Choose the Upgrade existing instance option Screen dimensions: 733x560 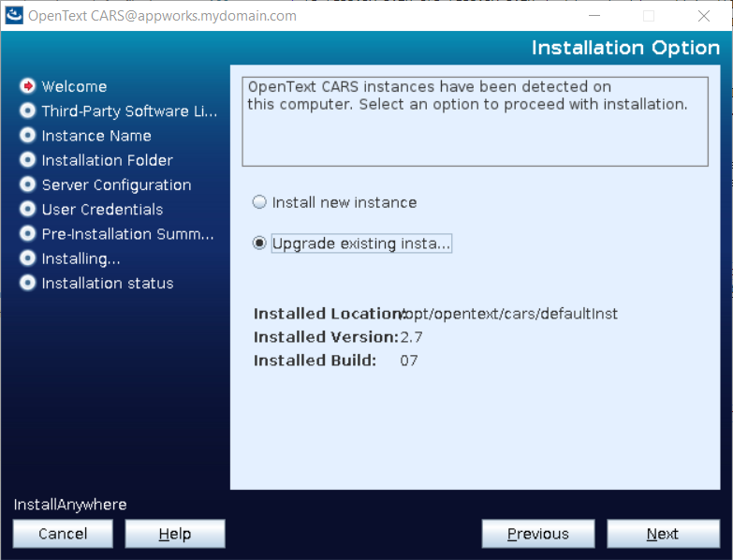(x=260, y=243)
